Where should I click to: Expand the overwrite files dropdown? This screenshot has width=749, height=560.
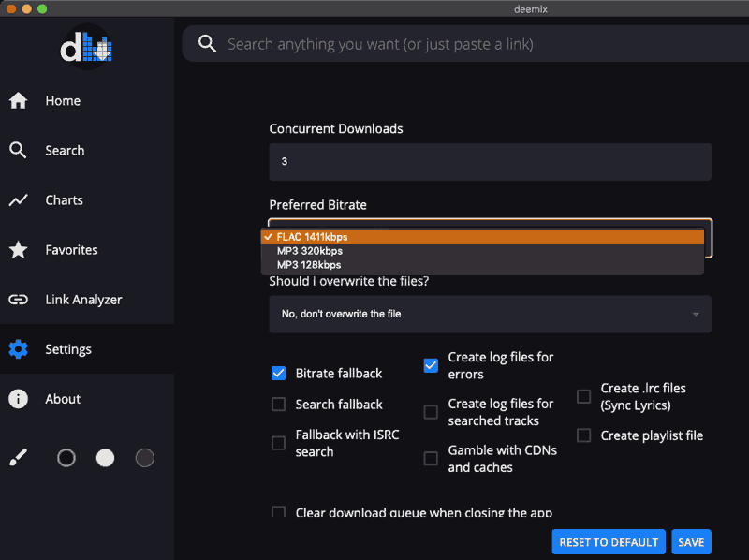[x=490, y=314]
